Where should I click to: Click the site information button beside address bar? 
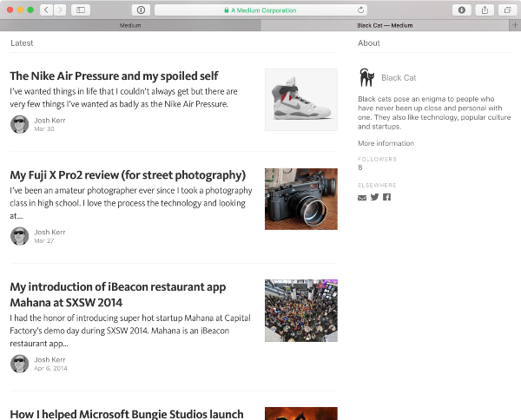141,10
